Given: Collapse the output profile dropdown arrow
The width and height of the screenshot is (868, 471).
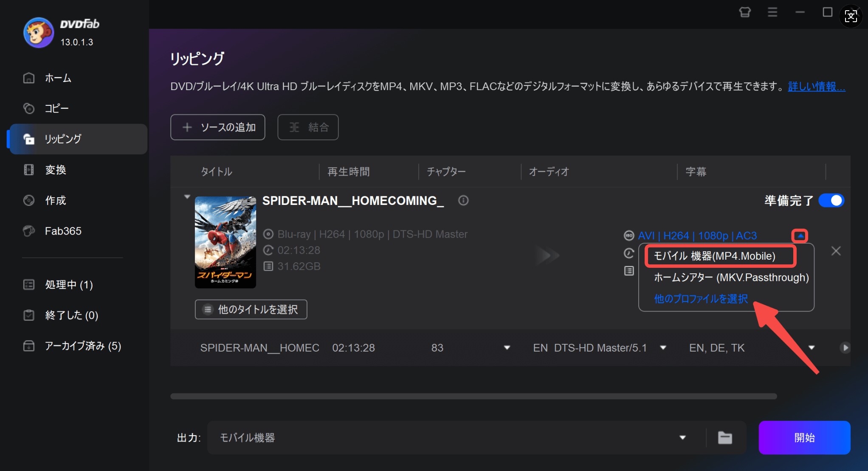Looking at the screenshot, I should 800,235.
